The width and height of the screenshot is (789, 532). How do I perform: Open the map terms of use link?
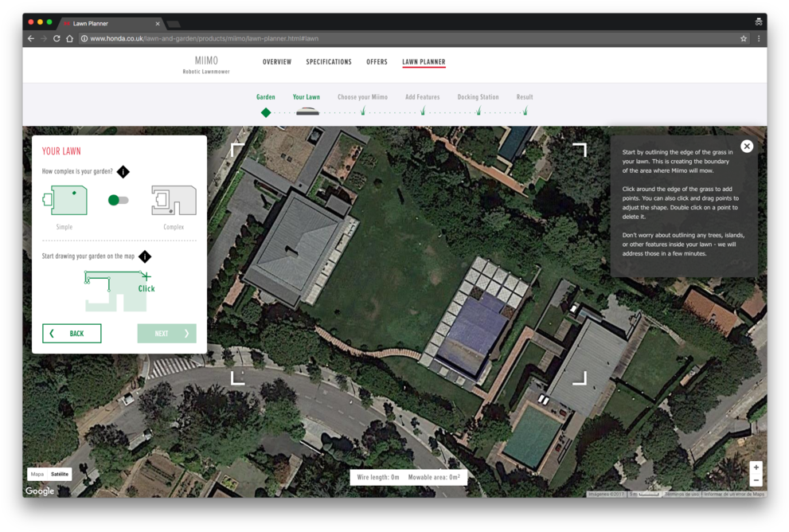(682, 495)
